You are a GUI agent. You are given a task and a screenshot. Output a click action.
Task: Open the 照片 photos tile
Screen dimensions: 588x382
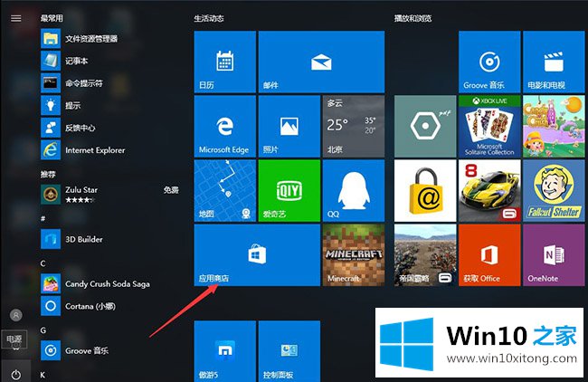[289, 126]
